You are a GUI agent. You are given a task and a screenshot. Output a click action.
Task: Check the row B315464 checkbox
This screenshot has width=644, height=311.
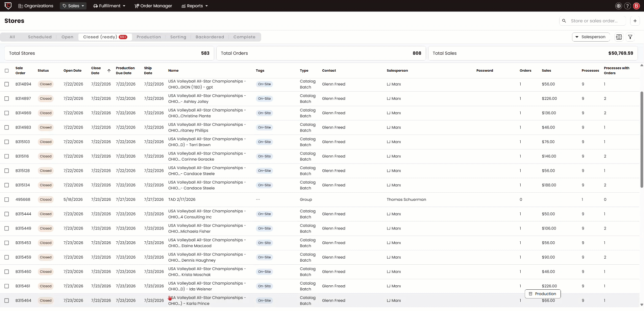click(7, 301)
